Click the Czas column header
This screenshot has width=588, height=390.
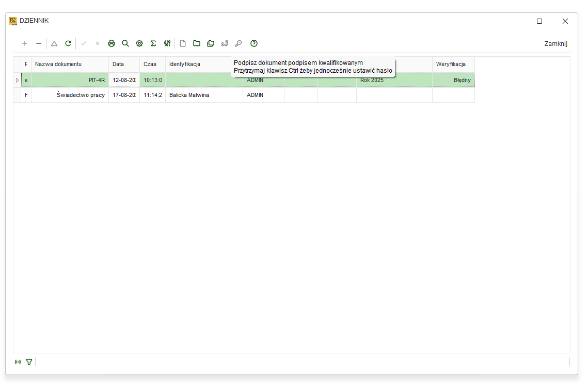click(153, 64)
